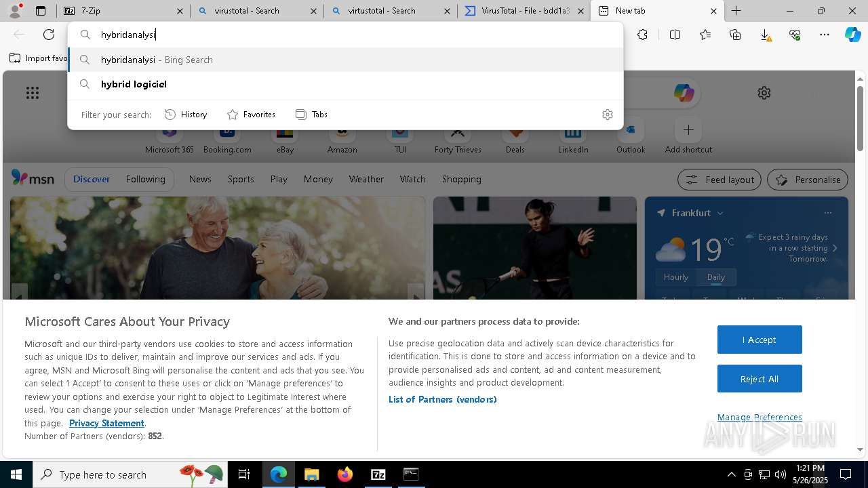Open Copilot sidebar icon
This screenshot has width=868, height=488.
853,35
